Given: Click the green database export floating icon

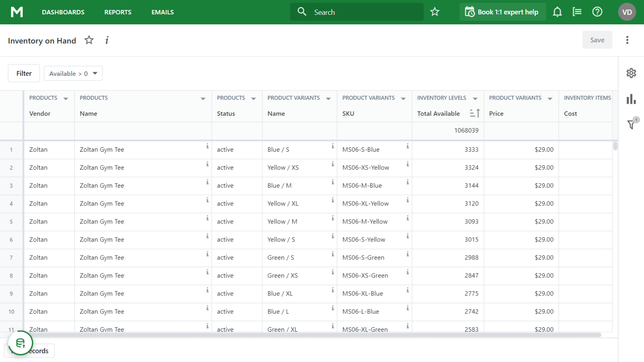Looking at the screenshot, I should click(x=21, y=343).
